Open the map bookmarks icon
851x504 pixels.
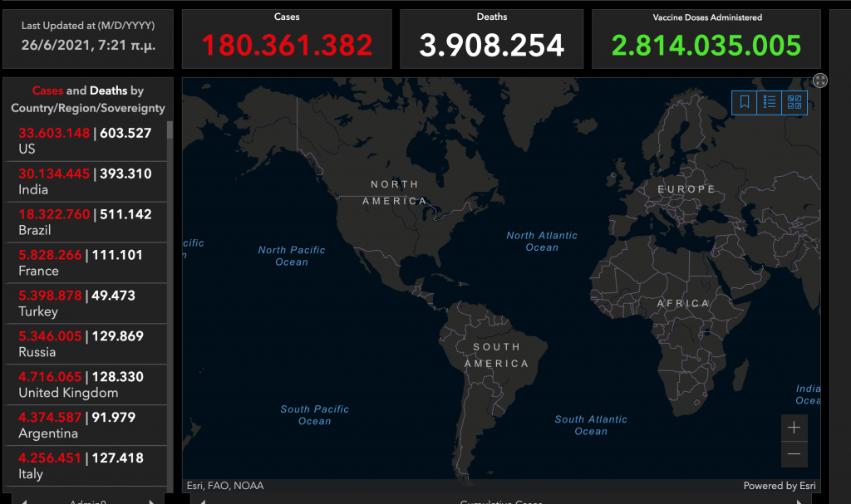(745, 102)
